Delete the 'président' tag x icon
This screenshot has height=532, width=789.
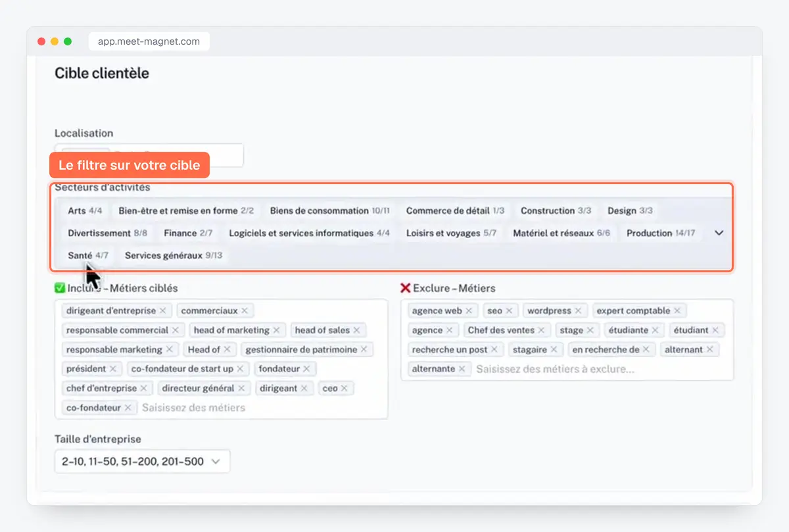point(112,369)
